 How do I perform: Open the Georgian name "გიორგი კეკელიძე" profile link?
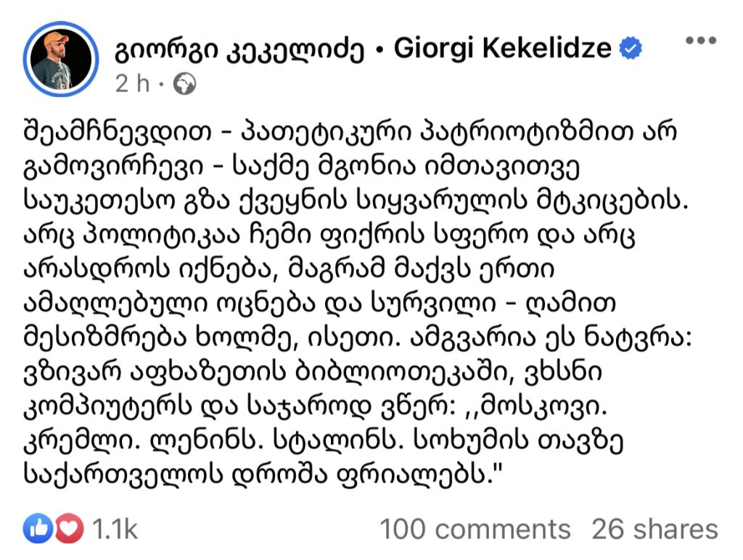(x=240, y=49)
